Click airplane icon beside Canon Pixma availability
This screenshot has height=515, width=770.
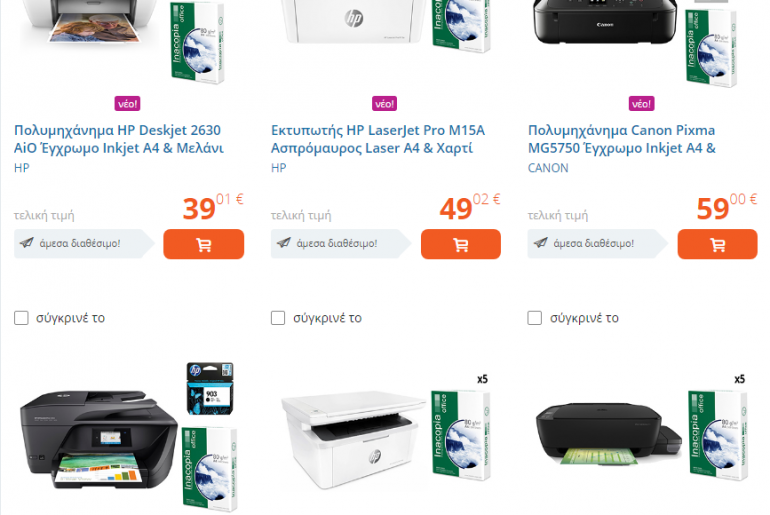pos(541,243)
